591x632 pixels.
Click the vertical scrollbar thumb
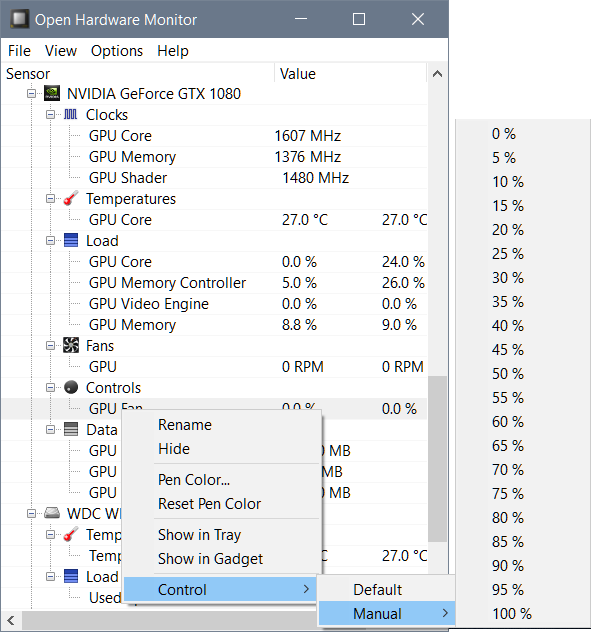437,459
